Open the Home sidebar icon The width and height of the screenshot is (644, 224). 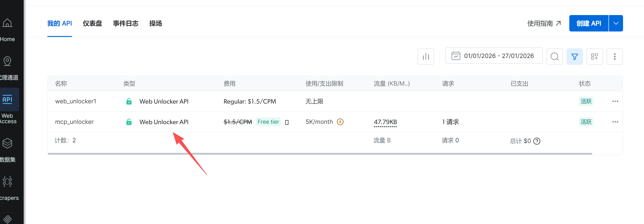7,23
